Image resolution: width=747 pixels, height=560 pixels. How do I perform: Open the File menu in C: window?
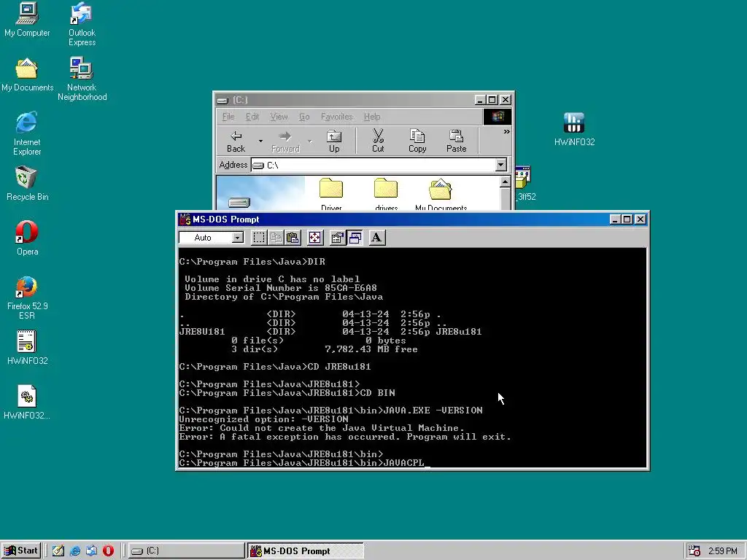point(228,117)
